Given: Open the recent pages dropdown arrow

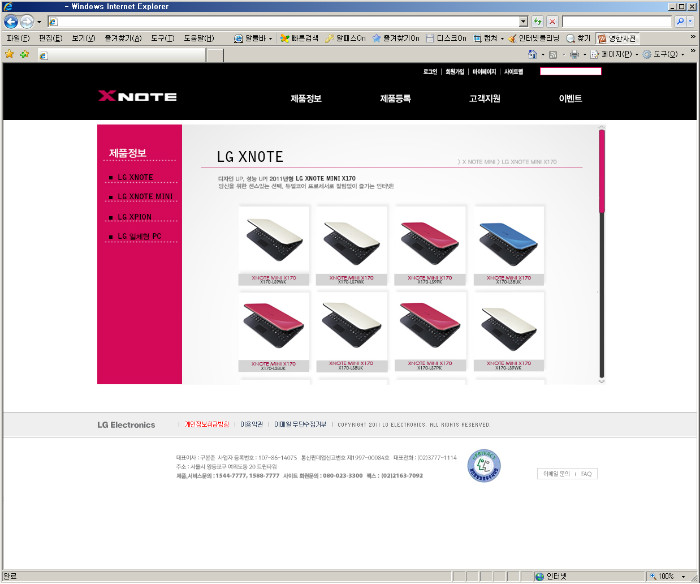Looking at the screenshot, I should point(39,21).
